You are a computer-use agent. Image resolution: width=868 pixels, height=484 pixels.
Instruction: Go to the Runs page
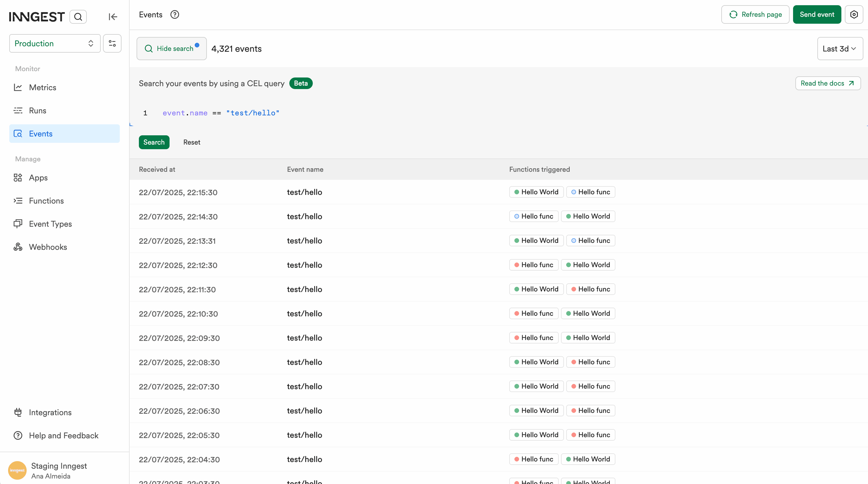click(x=37, y=110)
